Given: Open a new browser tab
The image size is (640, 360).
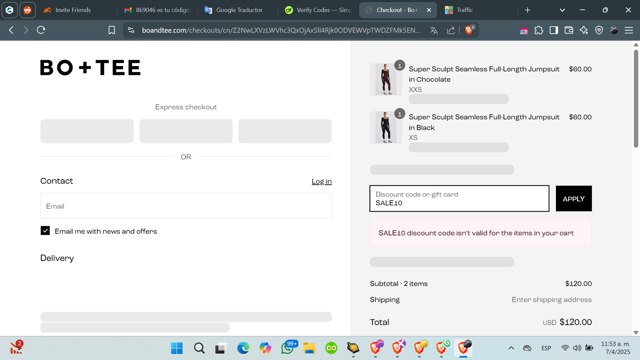Looking at the screenshot, I should (527, 10).
